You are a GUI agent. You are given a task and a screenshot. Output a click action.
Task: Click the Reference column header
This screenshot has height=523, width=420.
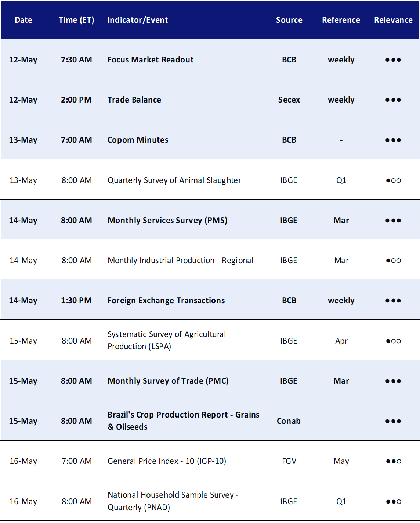(x=341, y=20)
